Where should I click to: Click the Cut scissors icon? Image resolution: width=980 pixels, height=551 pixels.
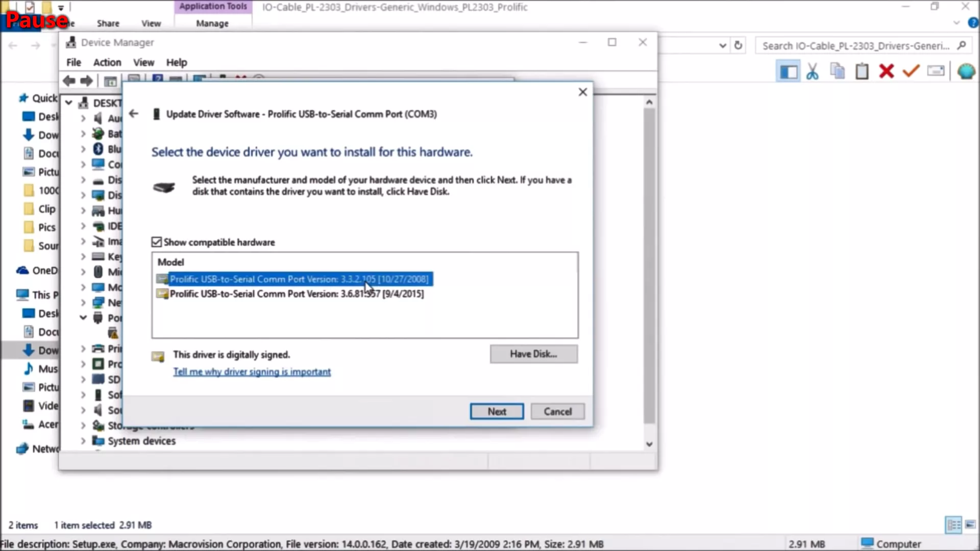[x=813, y=71]
